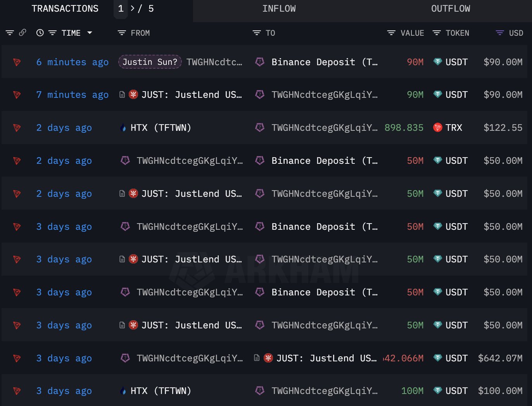Open the '7 minutes ago' transaction link
Screen dimensions: 532x406
(73, 95)
